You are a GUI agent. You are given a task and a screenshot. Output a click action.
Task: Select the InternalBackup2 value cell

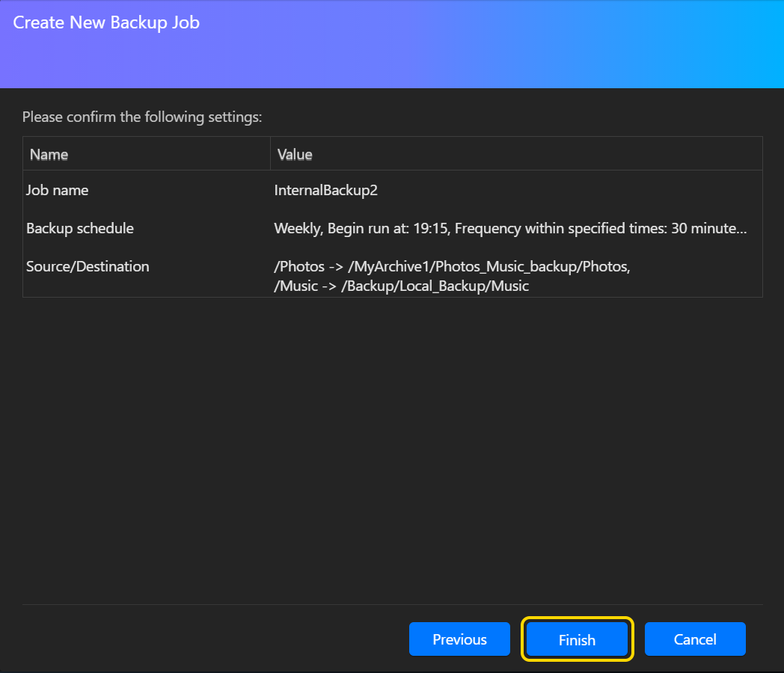[326, 190]
